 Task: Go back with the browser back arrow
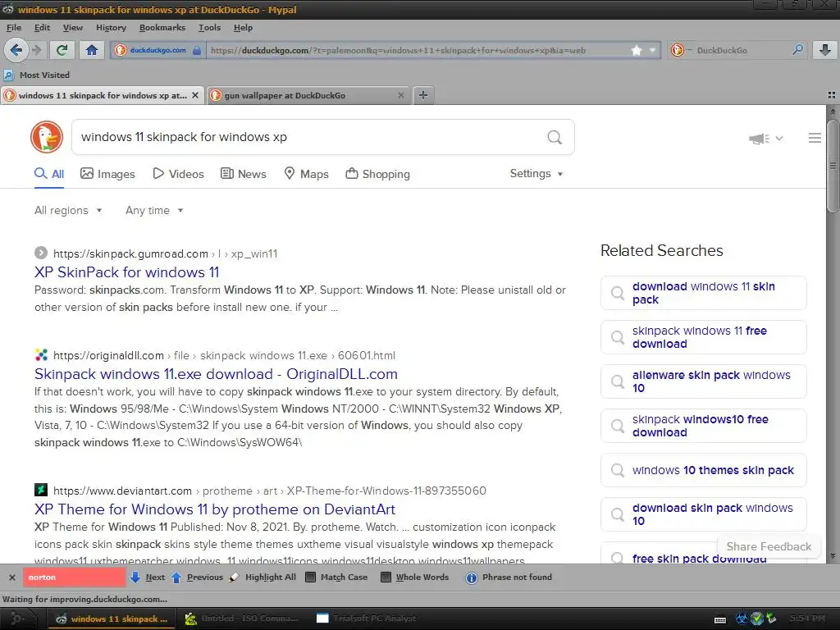[16, 50]
